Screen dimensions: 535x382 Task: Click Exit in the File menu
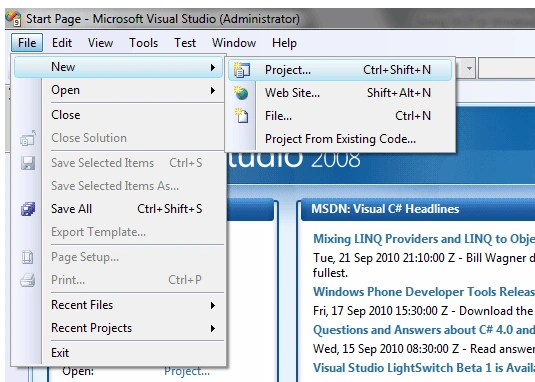pyautogui.click(x=119, y=353)
